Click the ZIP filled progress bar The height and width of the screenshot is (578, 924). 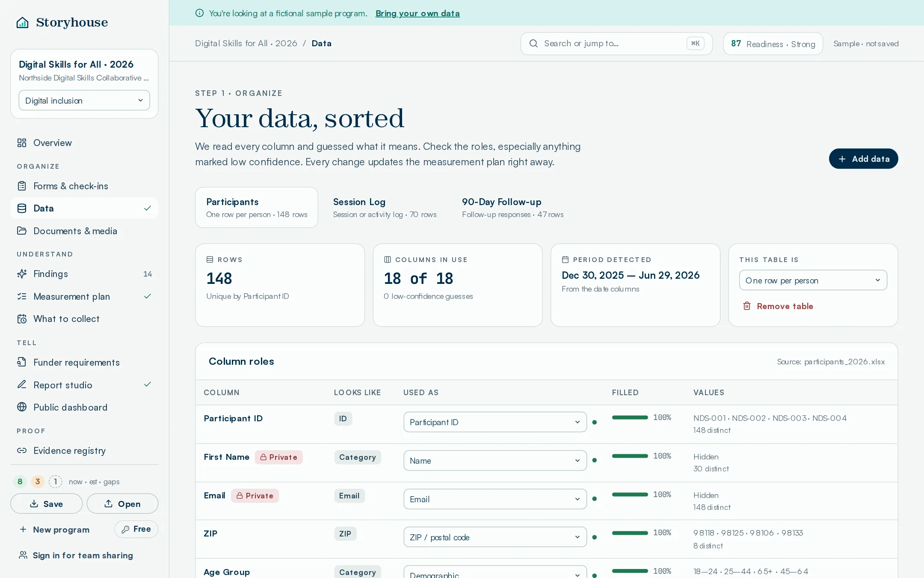pyautogui.click(x=630, y=533)
